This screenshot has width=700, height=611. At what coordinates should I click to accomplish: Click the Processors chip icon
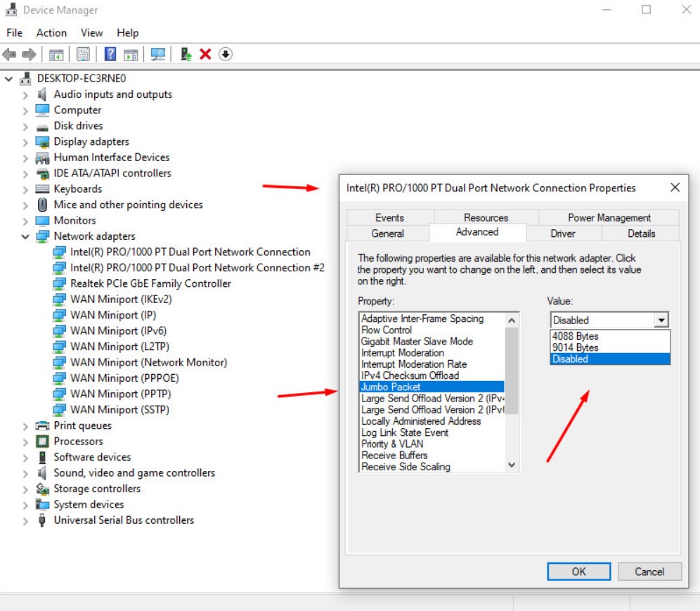click(42, 442)
